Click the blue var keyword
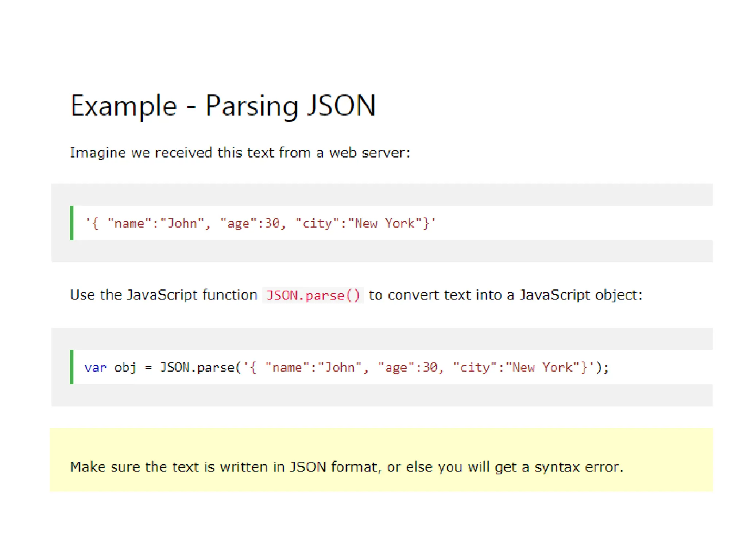Viewport: 747px width, 560px height. pyautogui.click(x=96, y=367)
